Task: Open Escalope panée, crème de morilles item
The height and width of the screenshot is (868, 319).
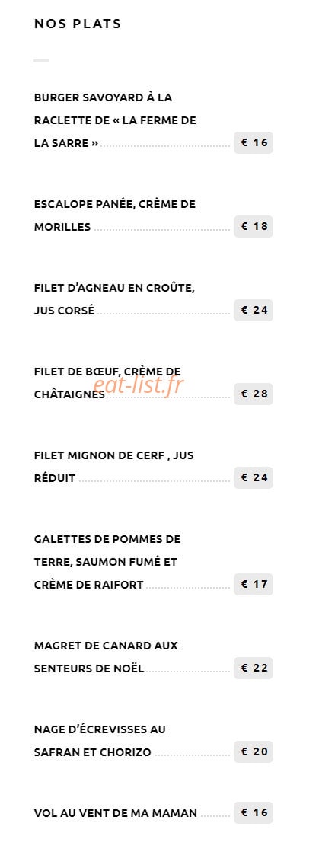Action: point(115,215)
